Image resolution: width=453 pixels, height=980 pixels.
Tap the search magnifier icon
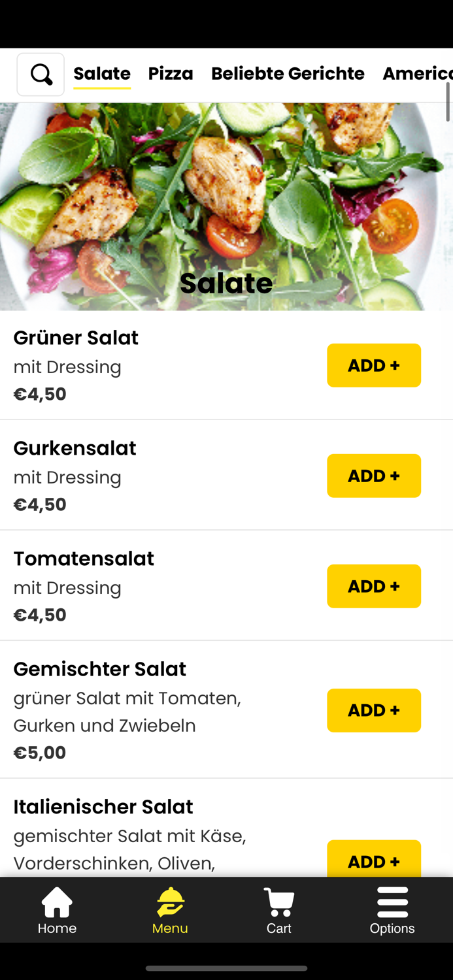[40, 74]
